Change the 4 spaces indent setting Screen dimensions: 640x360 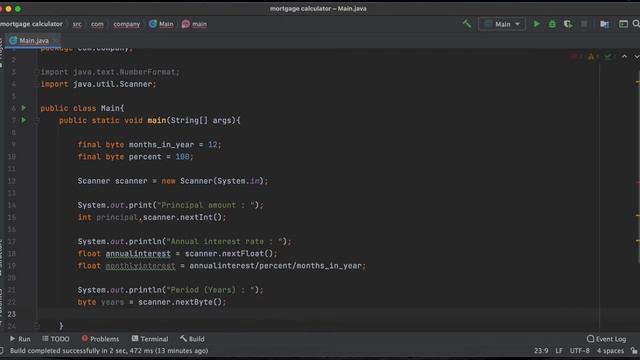click(610, 351)
